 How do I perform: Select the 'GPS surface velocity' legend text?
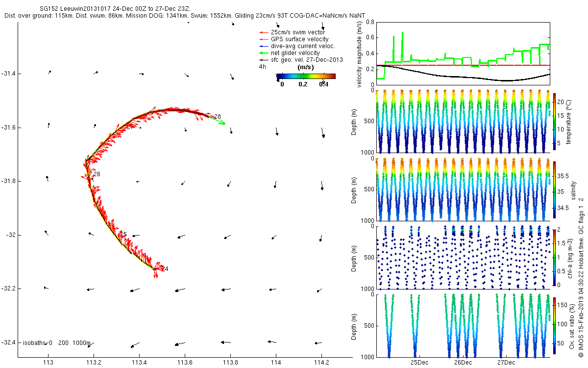[300, 39]
